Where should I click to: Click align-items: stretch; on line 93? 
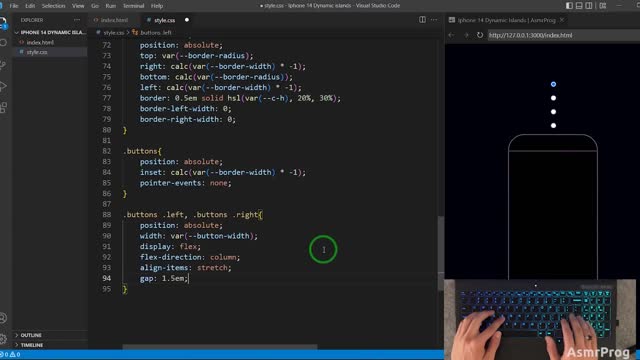pos(186,268)
